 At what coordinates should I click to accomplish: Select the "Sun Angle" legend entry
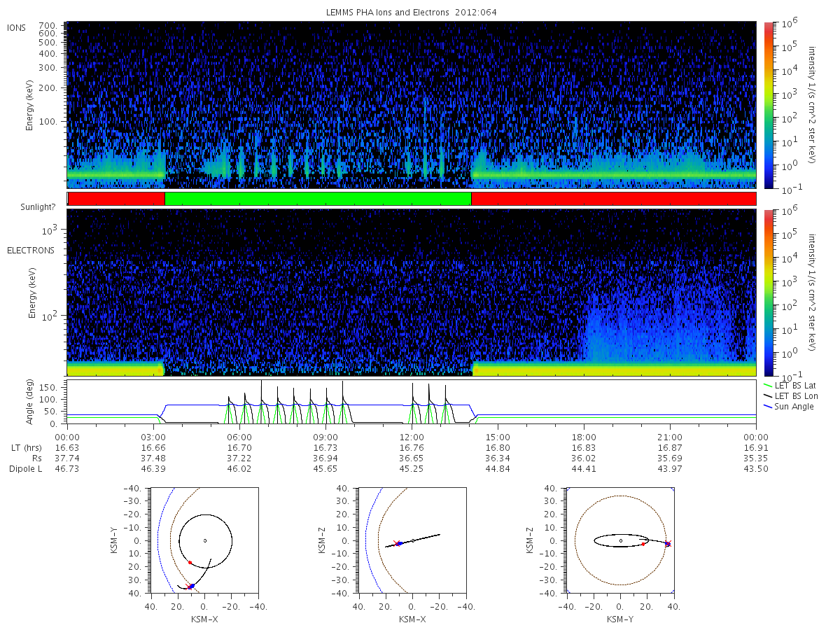[x=789, y=407]
